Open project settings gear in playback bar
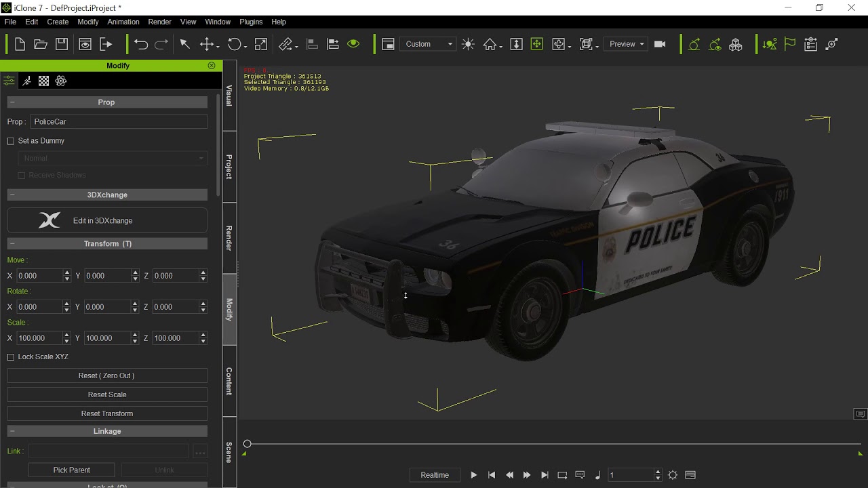This screenshot has height=488, width=868. click(x=673, y=475)
